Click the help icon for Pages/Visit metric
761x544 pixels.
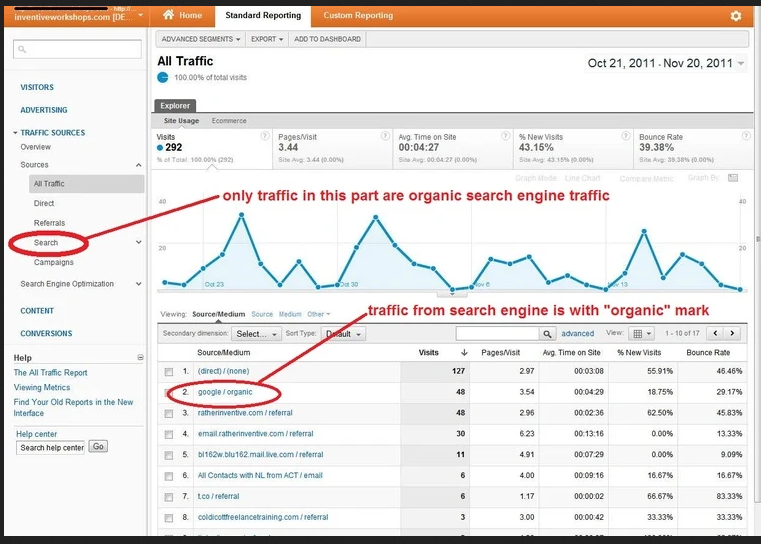tap(385, 136)
